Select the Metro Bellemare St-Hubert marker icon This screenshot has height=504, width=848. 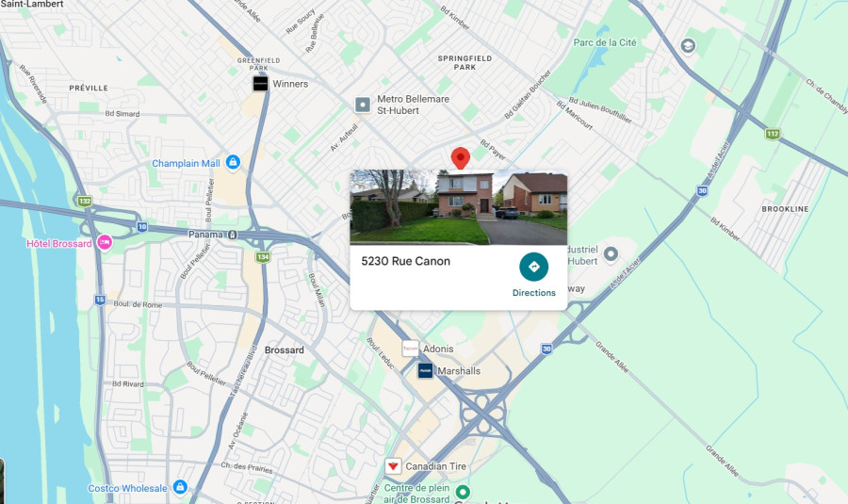coord(363,105)
